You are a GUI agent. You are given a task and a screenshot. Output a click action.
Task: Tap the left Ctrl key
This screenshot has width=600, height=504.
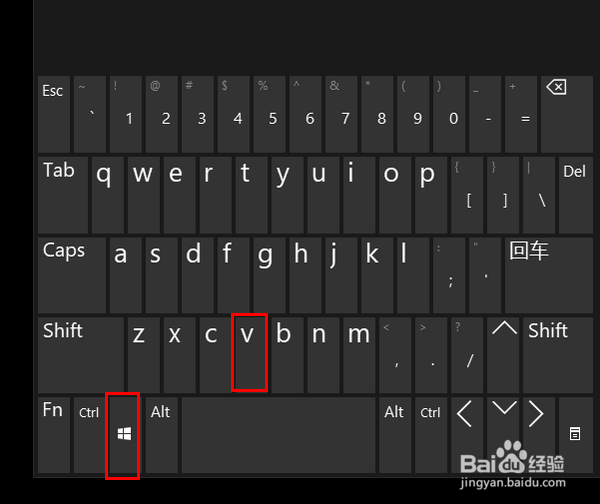90,435
